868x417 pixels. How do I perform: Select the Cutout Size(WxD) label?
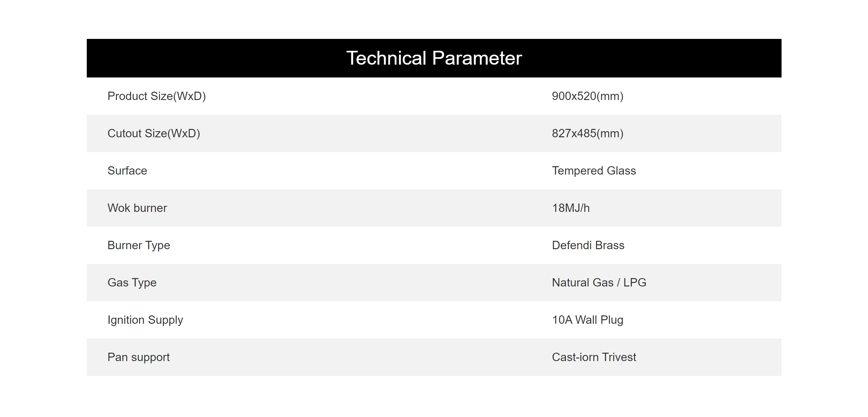point(154,133)
